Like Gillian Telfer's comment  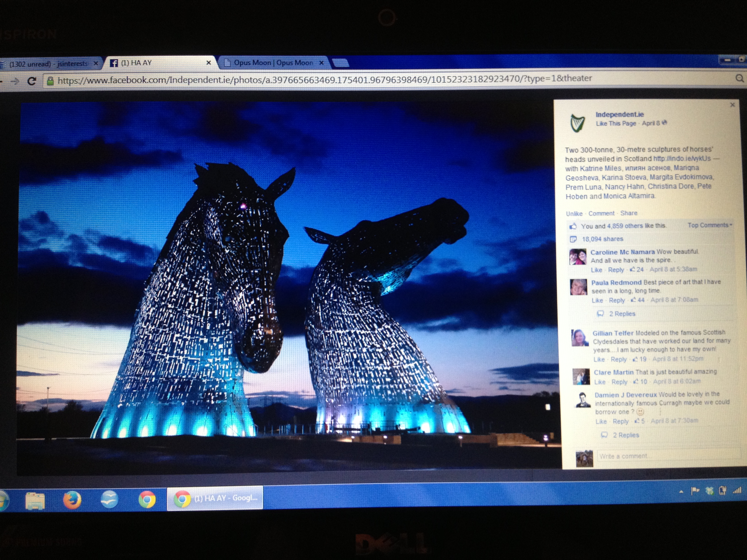[599, 360]
